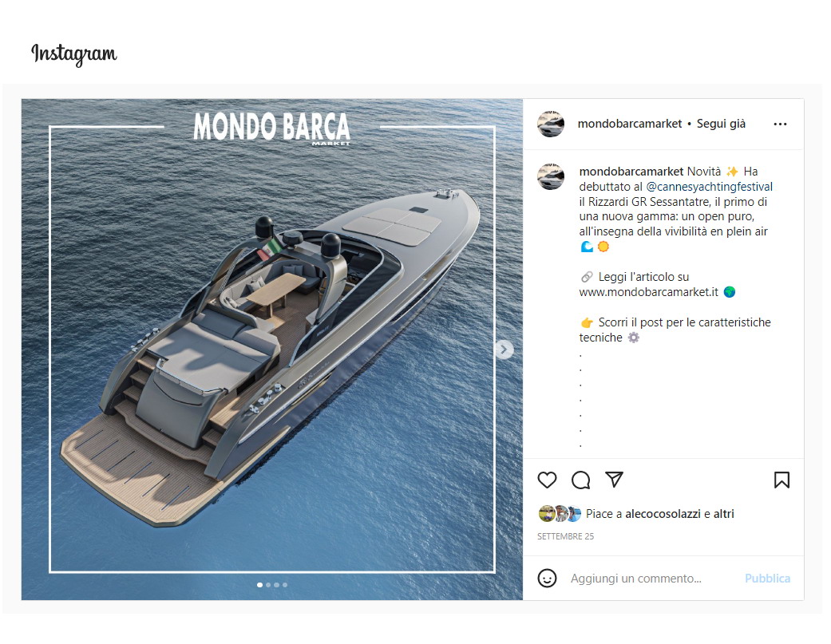The width and height of the screenshot is (831, 644).
Task: Save post using the bookmark icon
Action: pyautogui.click(x=782, y=480)
